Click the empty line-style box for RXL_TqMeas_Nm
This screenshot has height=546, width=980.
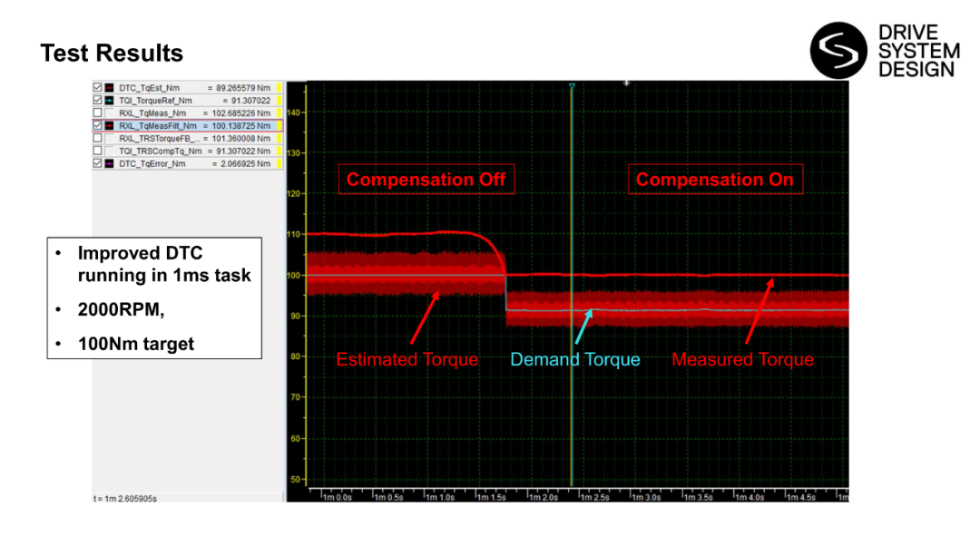point(109,113)
